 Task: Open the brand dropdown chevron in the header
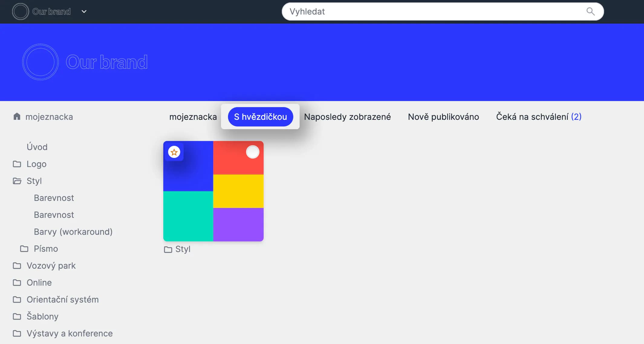coord(84,11)
